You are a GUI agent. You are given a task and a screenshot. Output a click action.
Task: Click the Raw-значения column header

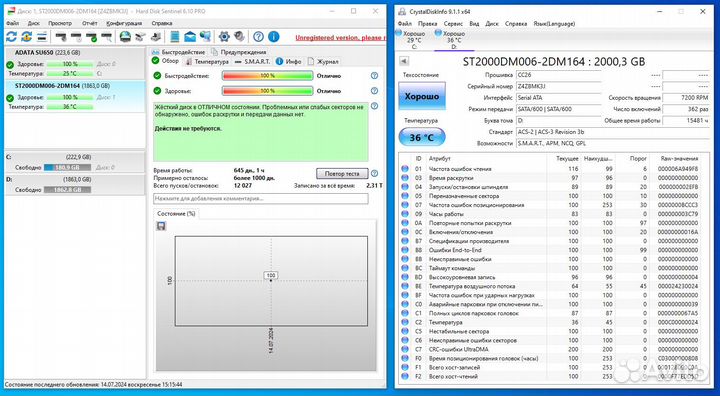click(679, 158)
